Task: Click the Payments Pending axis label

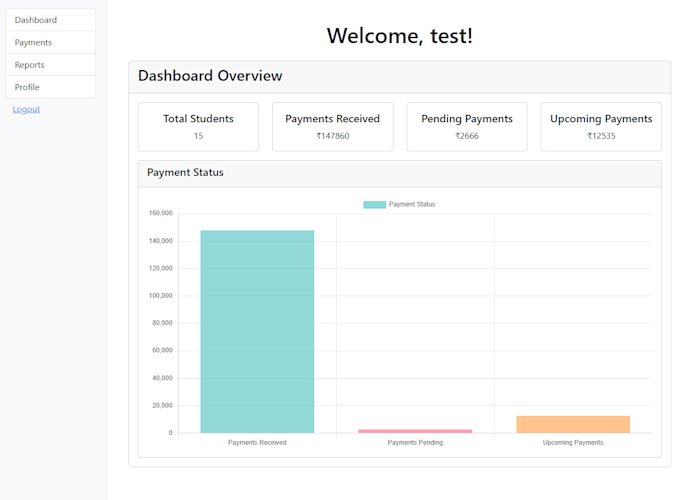Action: tap(415, 442)
